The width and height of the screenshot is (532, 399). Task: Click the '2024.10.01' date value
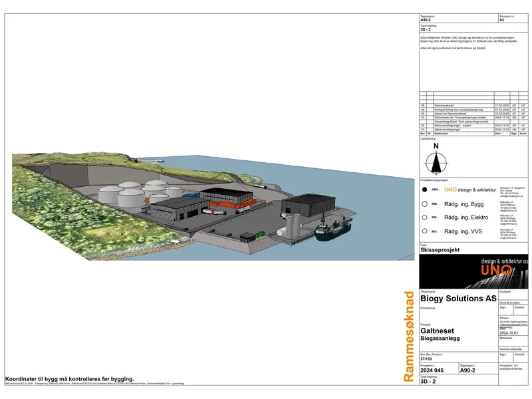(x=509, y=333)
